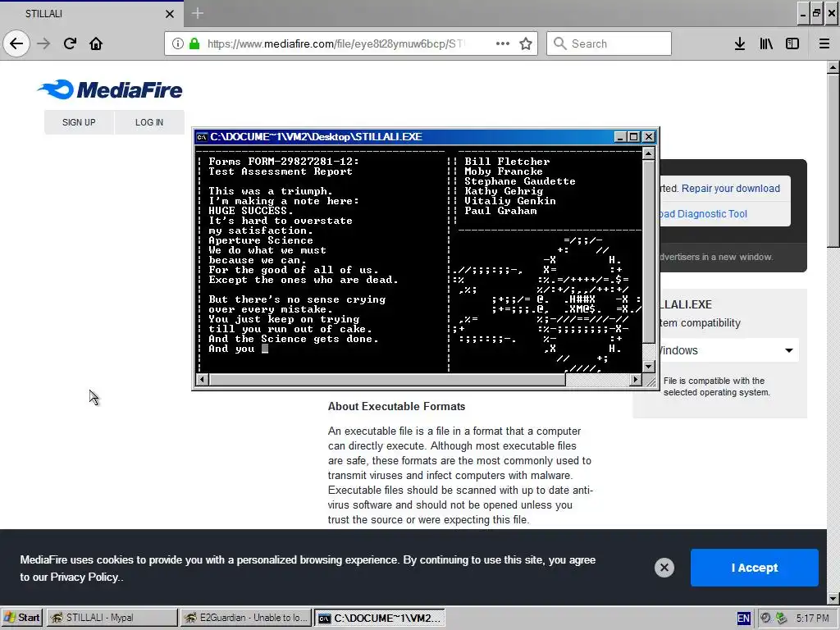
Task: Click the 5:17 PM taskbar clock
Action: (813, 619)
